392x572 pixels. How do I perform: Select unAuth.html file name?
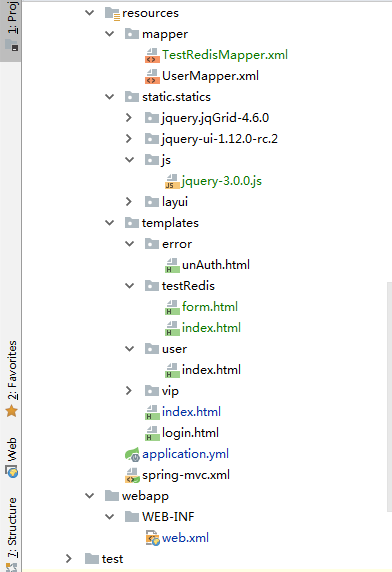216,265
